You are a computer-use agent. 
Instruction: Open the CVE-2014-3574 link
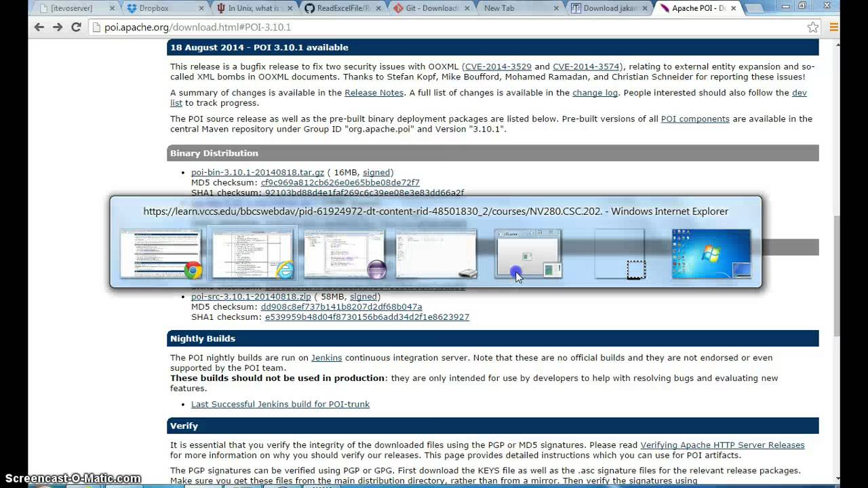[x=586, y=66]
